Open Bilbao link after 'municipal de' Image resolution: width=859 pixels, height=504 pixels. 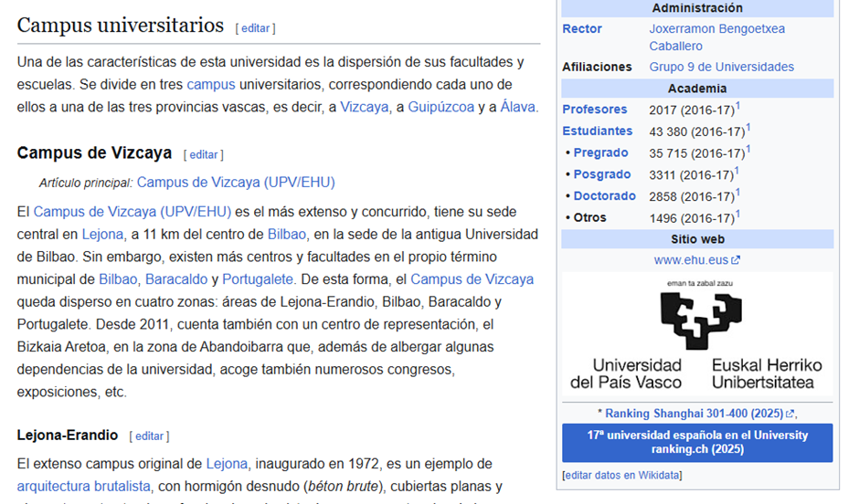[x=118, y=279]
